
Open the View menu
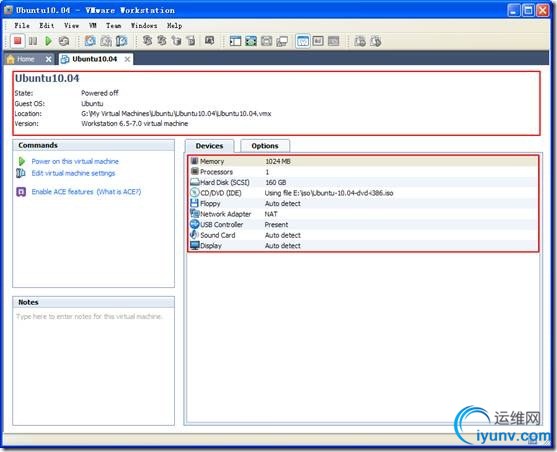click(x=71, y=26)
